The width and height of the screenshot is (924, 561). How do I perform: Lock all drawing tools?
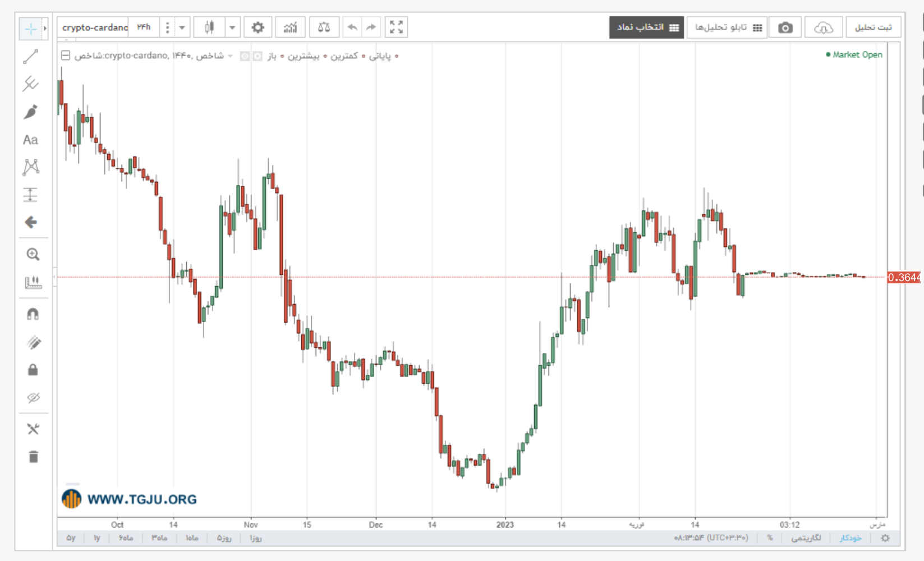click(33, 370)
